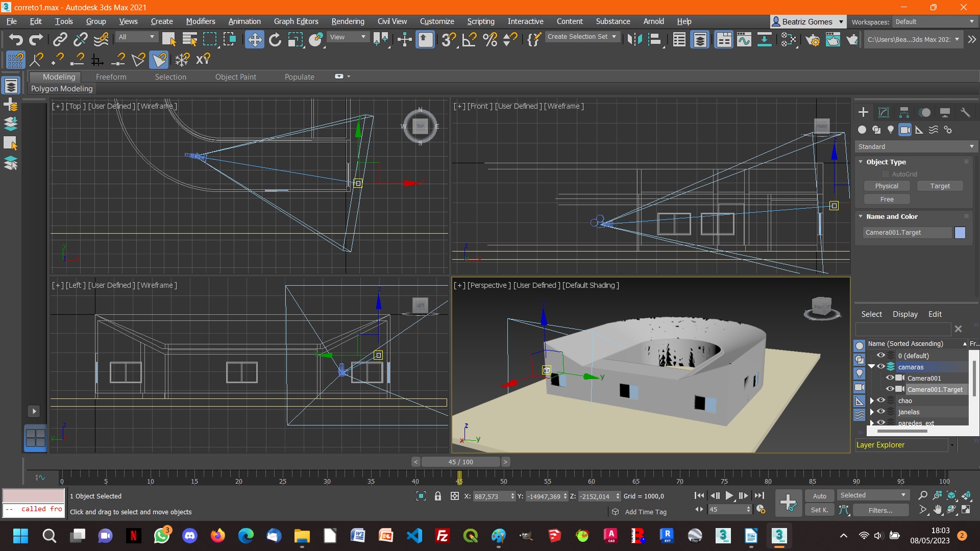Click the Camera001.Target color swatch
This screenshot has width=980, height=551.
(961, 232)
